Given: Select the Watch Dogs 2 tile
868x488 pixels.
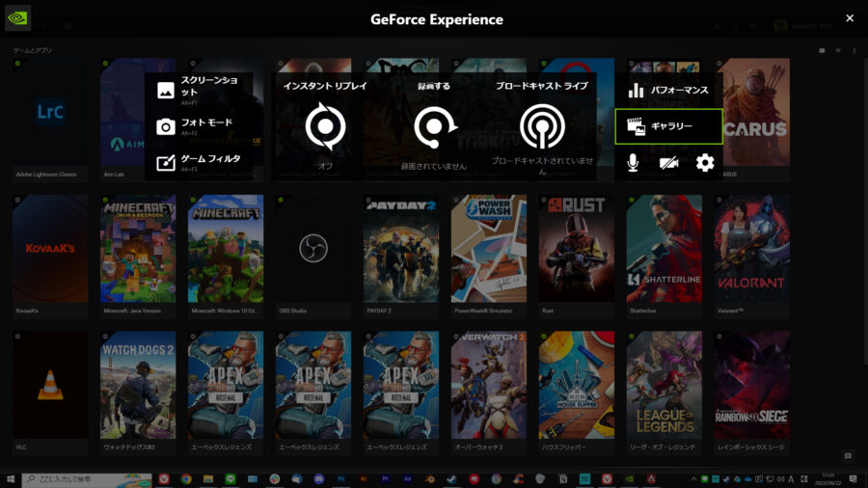Looking at the screenshot, I should (138, 393).
